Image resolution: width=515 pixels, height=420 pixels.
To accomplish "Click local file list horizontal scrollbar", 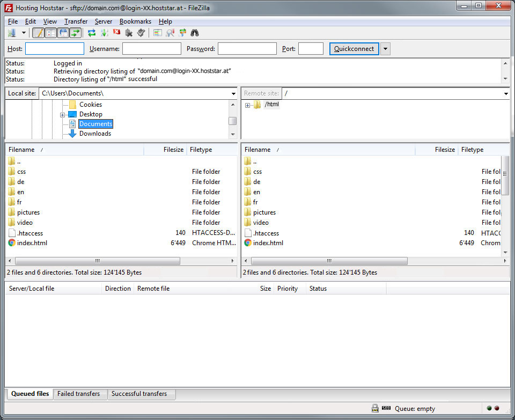I will [98, 261].
